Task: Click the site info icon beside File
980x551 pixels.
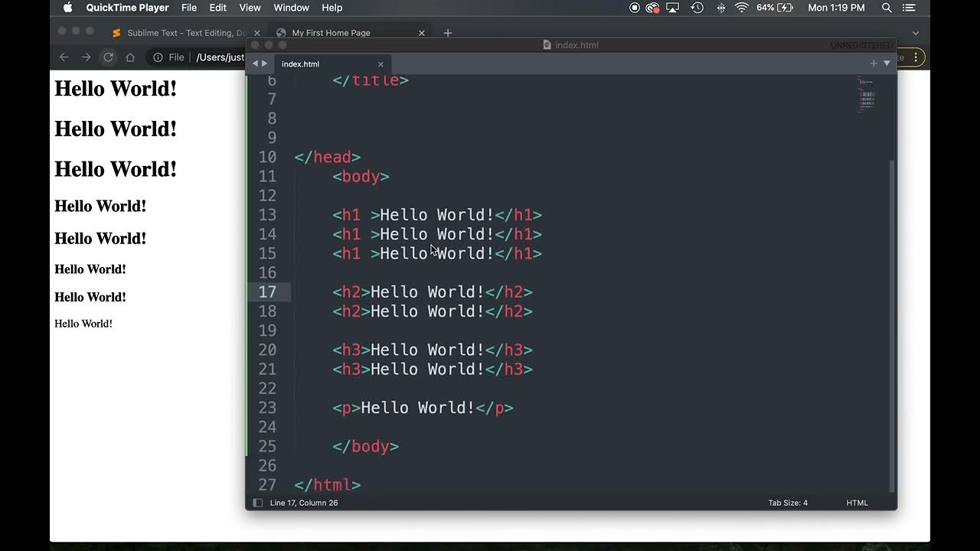Action: (158, 57)
